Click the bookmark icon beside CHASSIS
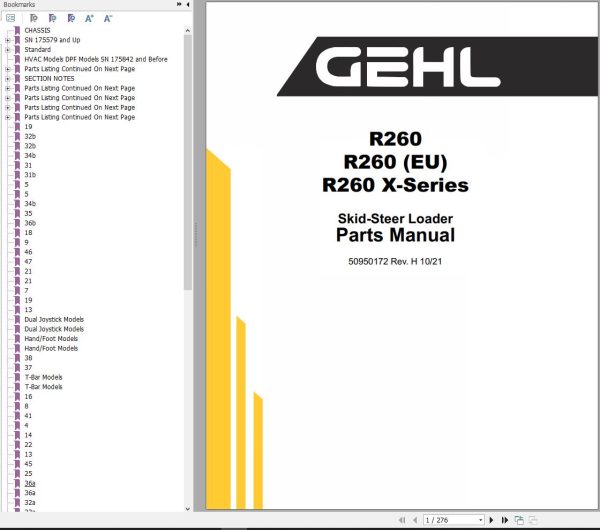This screenshot has height=530, width=600. tap(17, 30)
